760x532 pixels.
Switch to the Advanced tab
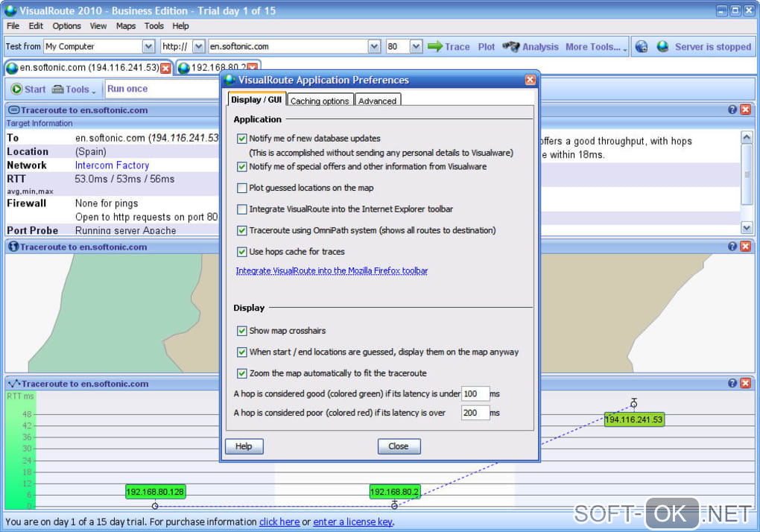[x=377, y=101]
